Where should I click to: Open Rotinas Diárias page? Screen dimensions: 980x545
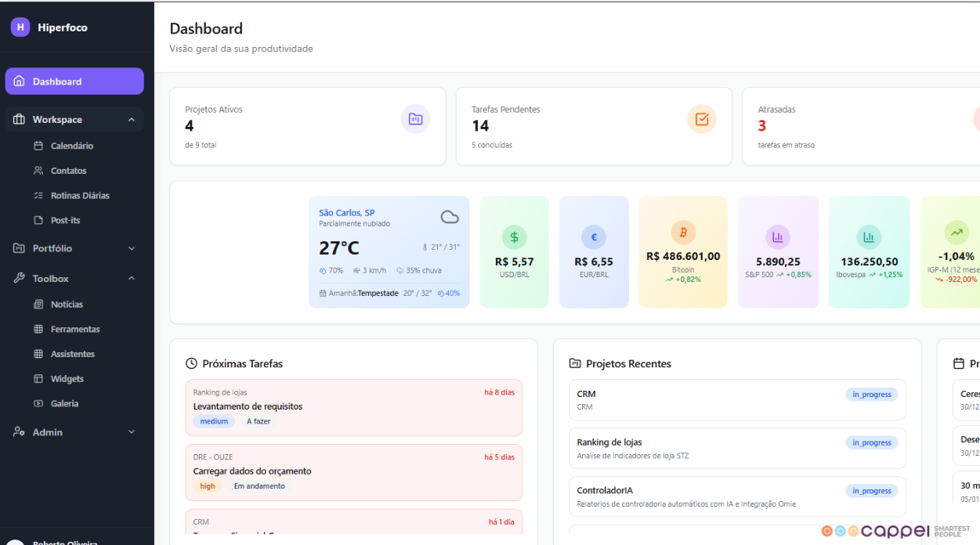(x=79, y=196)
